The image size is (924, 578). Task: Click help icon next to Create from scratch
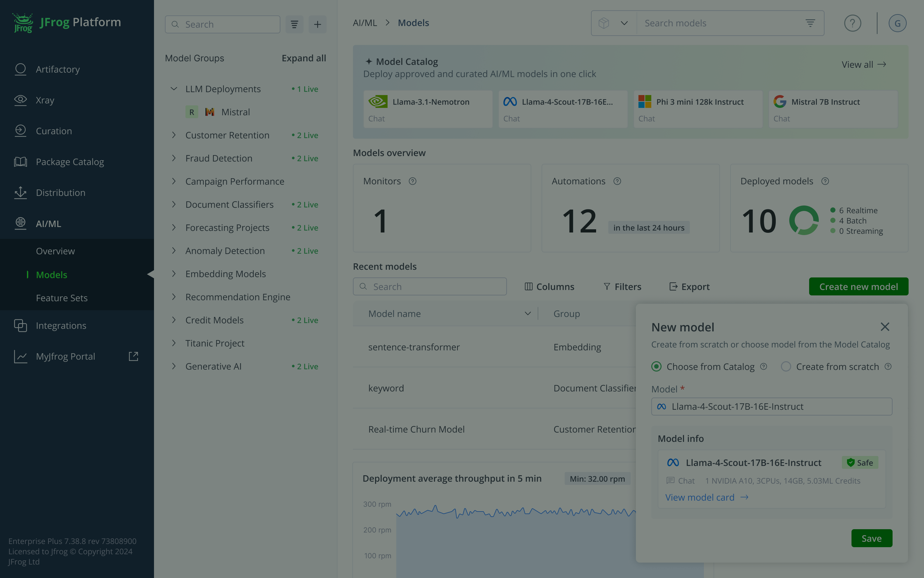tap(888, 367)
